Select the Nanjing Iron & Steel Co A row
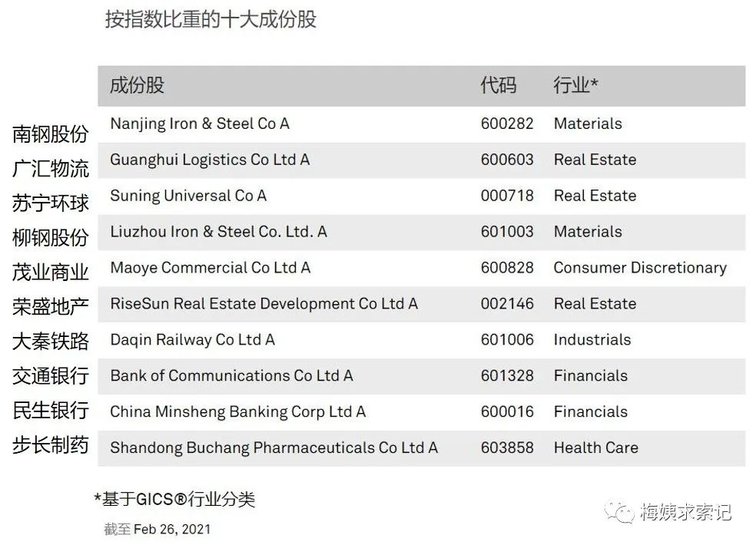The width and height of the screenshot is (756, 545). point(421,124)
